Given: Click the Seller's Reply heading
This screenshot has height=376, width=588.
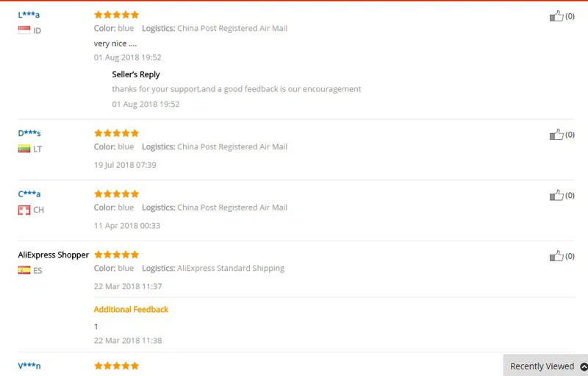Looking at the screenshot, I should coord(135,74).
